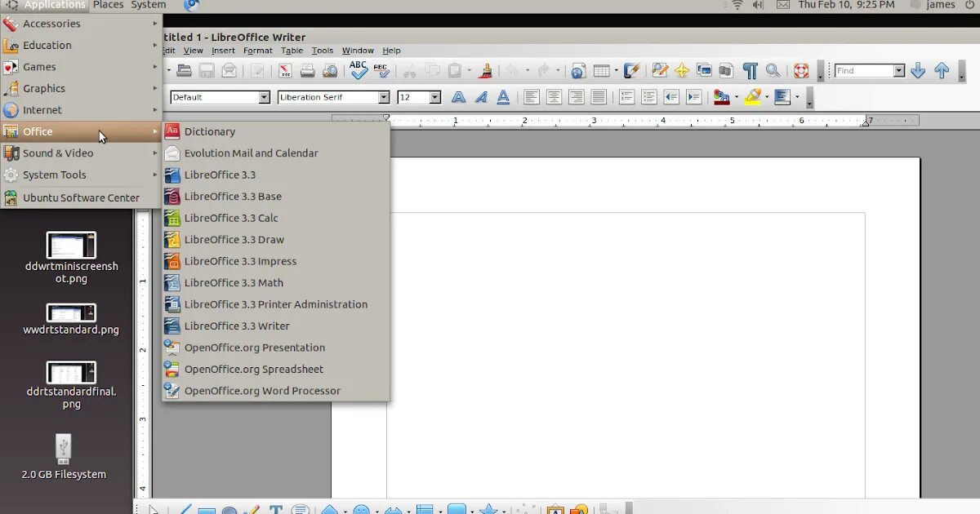The width and height of the screenshot is (980, 514).
Task: Open Highlighting color dropdown arrow
Action: click(768, 97)
